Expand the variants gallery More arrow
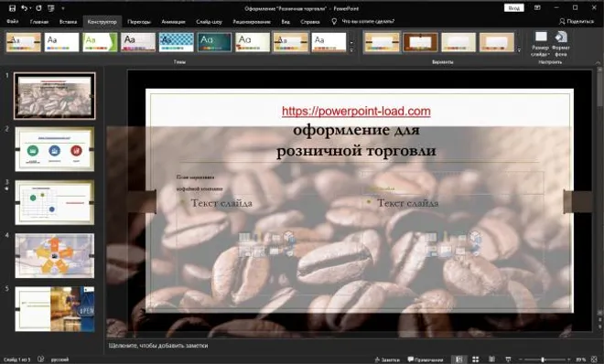This screenshot has height=364, width=604. pyautogui.click(x=519, y=50)
